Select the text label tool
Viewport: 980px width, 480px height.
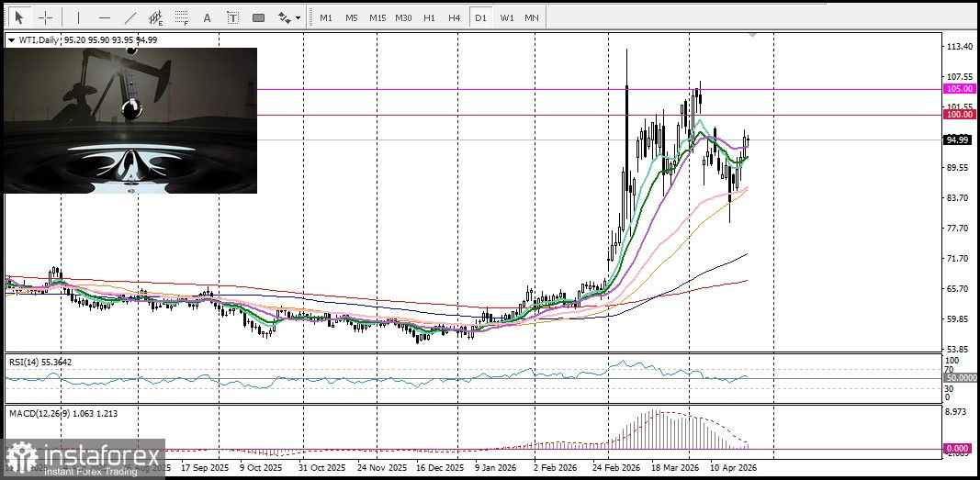coord(233,17)
